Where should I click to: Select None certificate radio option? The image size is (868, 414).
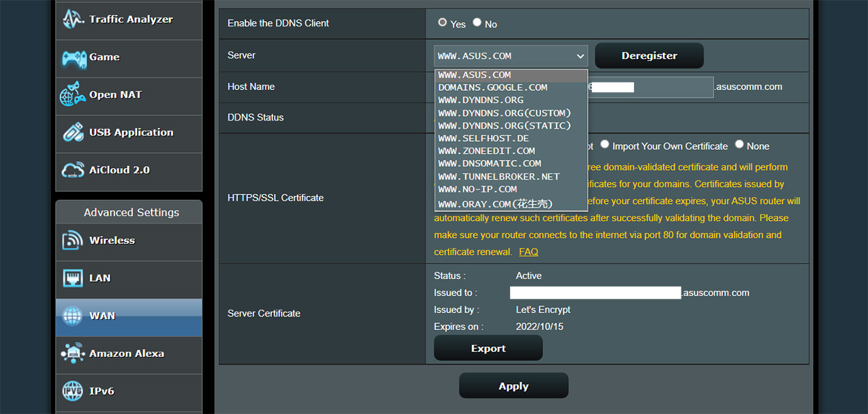pyautogui.click(x=739, y=144)
